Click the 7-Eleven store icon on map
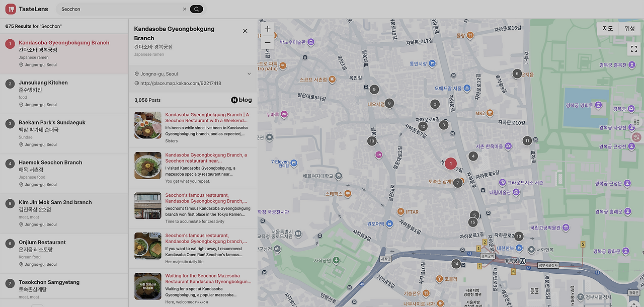Screen dimensions: 644x307 [294, 163]
